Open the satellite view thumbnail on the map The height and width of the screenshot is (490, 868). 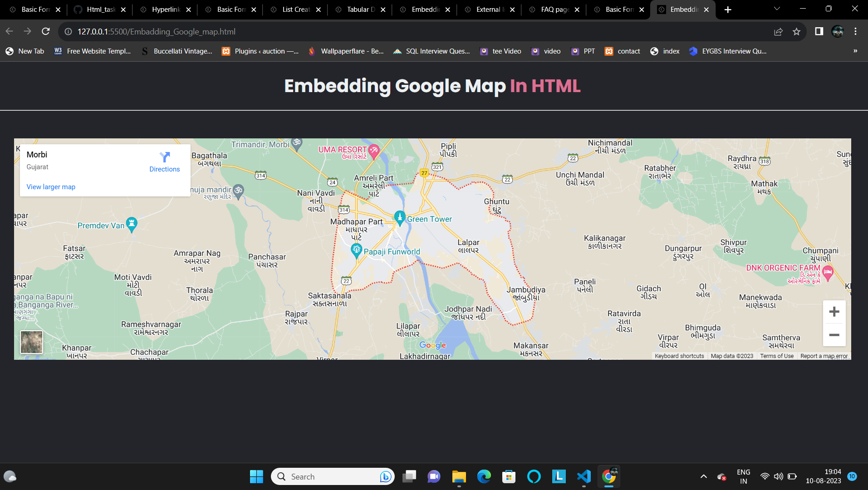click(31, 342)
